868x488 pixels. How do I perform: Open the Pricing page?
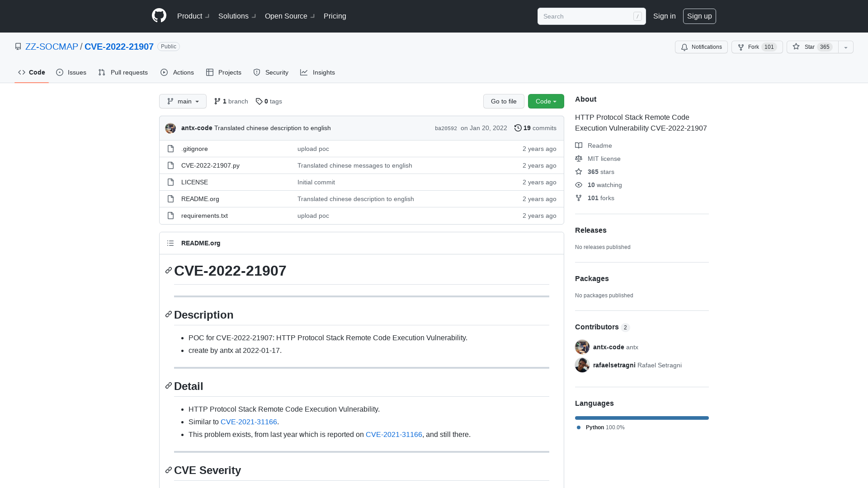[335, 16]
